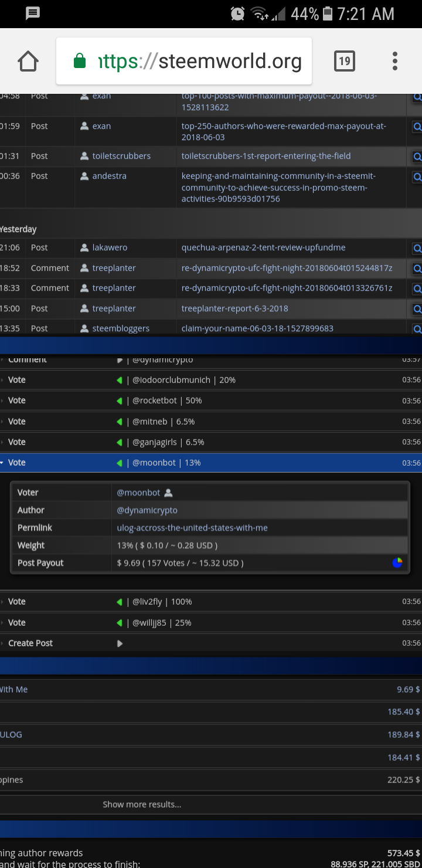The height and width of the screenshot is (868, 422).
Task: Open exan top-250-authors post link
Action: click(284, 132)
